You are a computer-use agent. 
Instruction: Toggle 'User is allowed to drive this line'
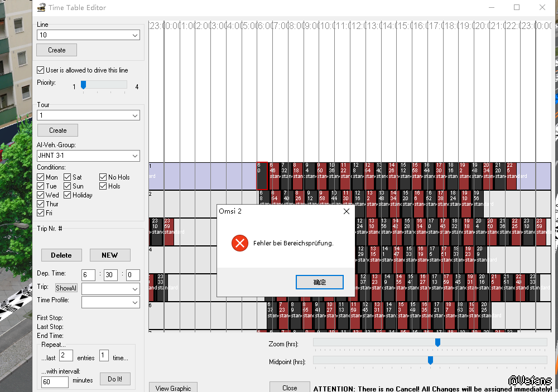tap(41, 70)
